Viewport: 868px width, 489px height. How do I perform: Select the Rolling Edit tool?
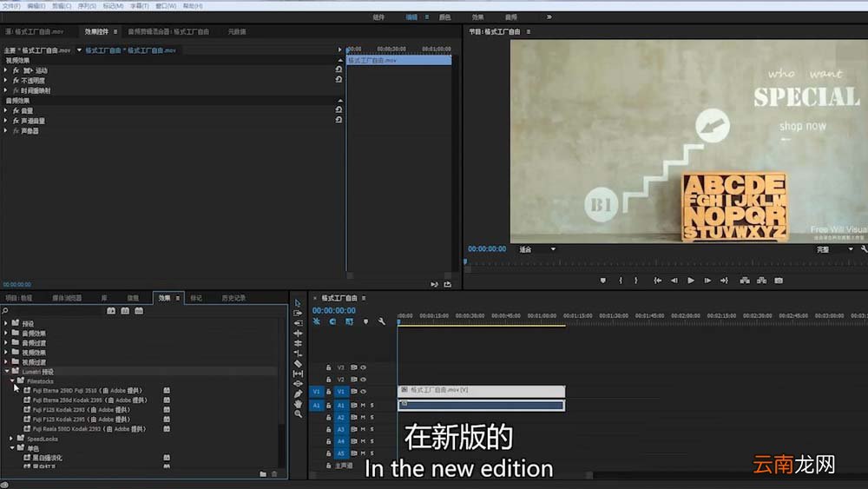[x=298, y=343]
